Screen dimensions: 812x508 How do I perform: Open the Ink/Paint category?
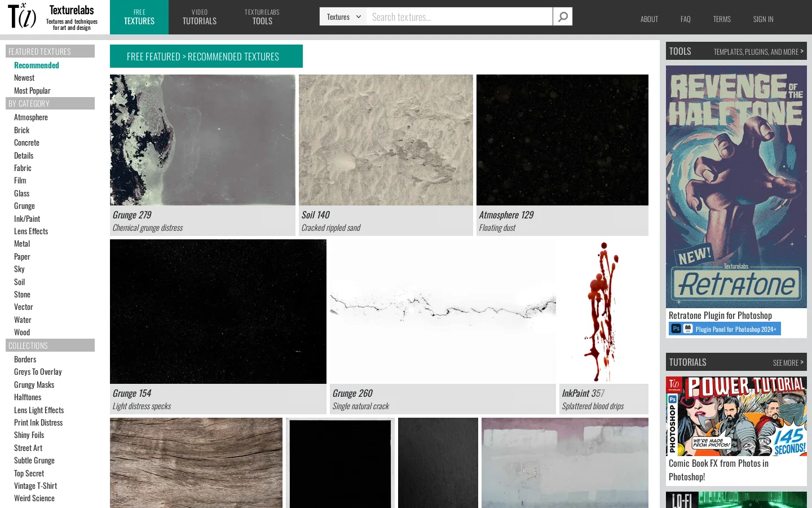tap(27, 219)
